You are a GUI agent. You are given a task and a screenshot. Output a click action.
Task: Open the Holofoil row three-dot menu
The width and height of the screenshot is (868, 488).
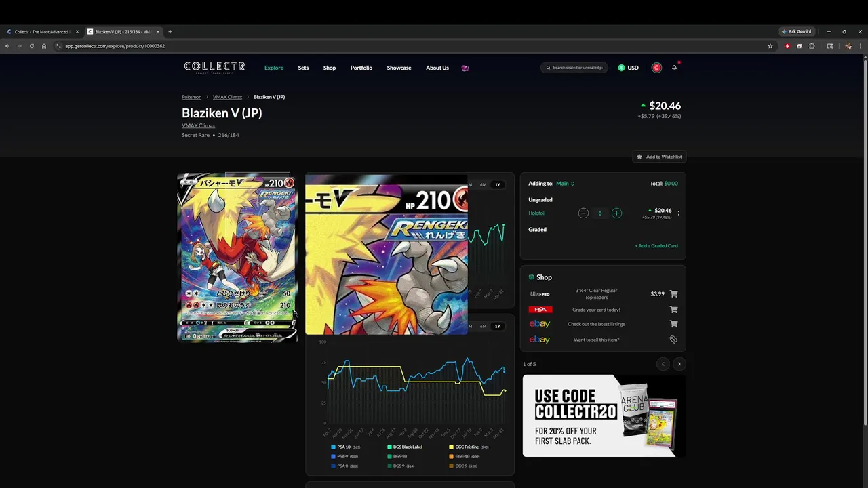point(678,213)
